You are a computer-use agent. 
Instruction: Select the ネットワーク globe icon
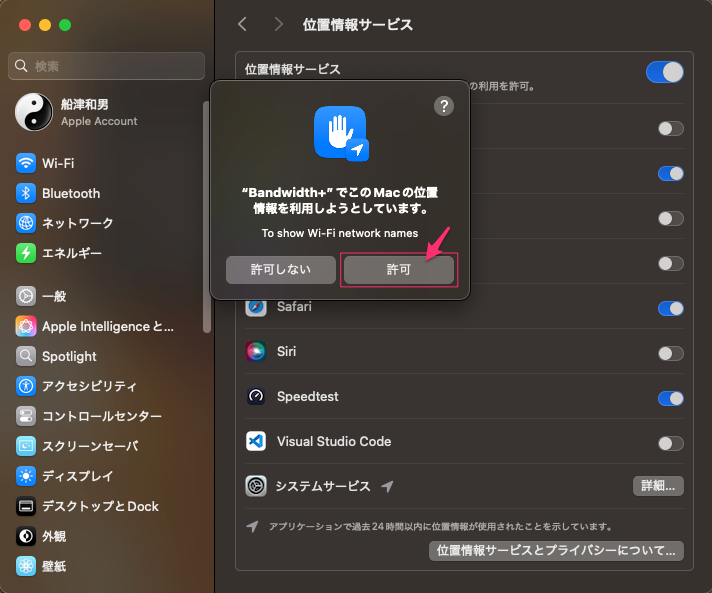coord(26,223)
